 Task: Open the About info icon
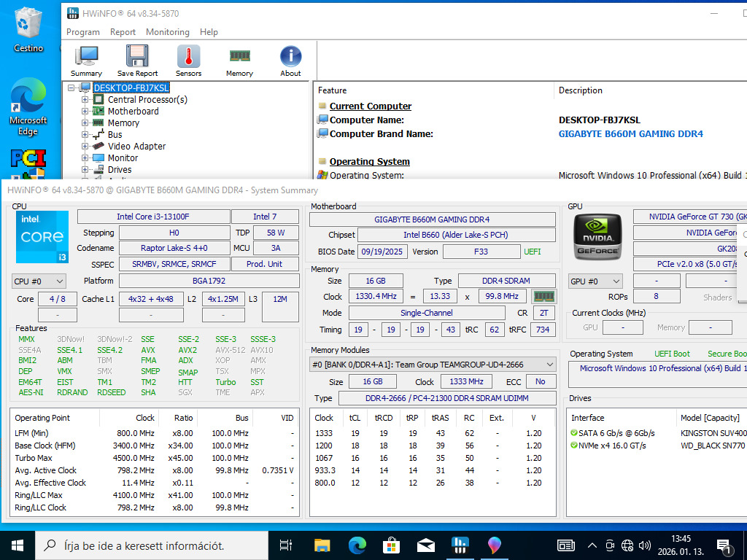290,61
